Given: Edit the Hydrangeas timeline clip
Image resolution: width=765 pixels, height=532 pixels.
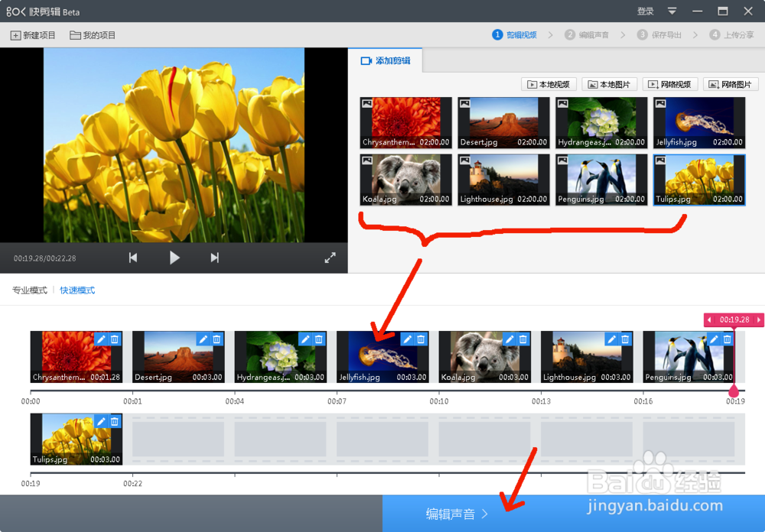Looking at the screenshot, I should 305,339.
